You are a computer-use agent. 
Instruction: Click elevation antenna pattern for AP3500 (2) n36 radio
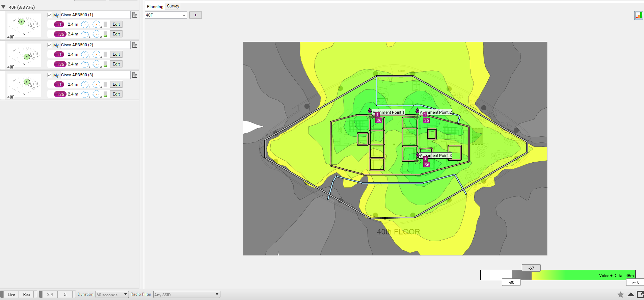click(85, 64)
